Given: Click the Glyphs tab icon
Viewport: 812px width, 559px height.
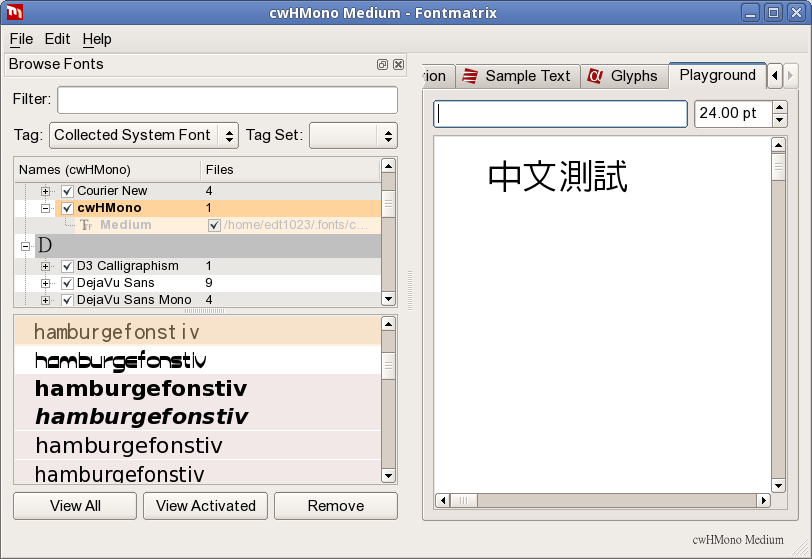Looking at the screenshot, I should tap(596, 76).
